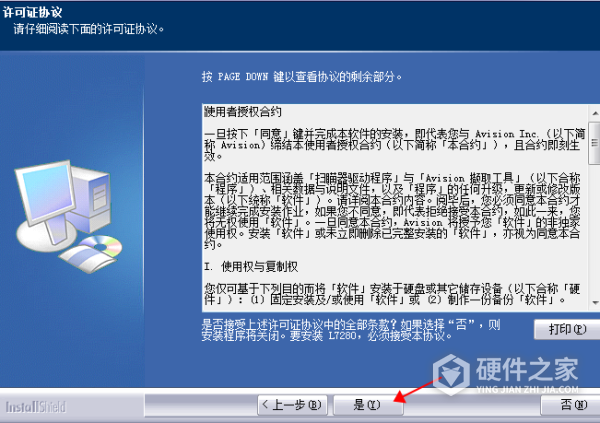
Task: Click the paragraph starting 您仅可基于下列目的
Action: point(392,294)
